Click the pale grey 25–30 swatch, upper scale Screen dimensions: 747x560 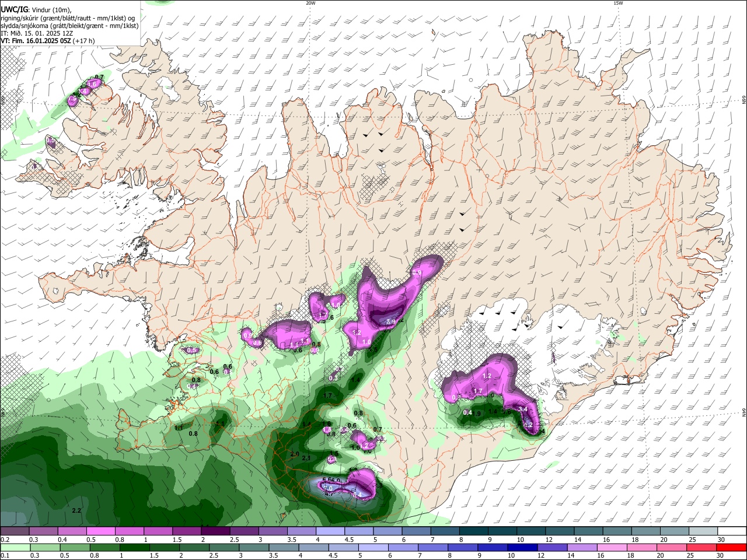[704, 531]
